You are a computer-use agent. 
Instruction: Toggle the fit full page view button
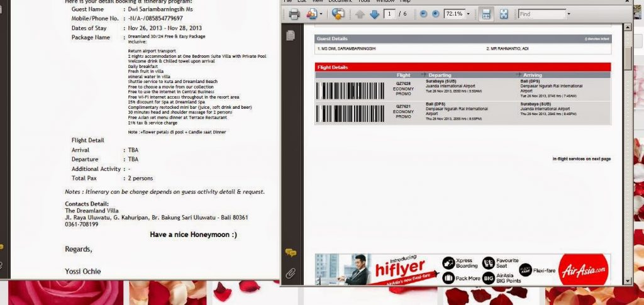click(503, 14)
